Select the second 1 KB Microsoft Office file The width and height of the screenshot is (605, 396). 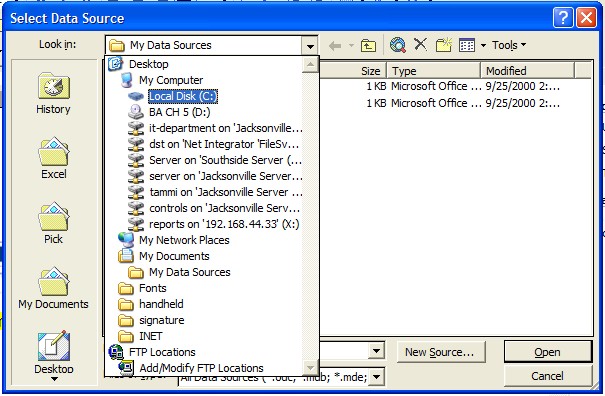click(x=455, y=103)
